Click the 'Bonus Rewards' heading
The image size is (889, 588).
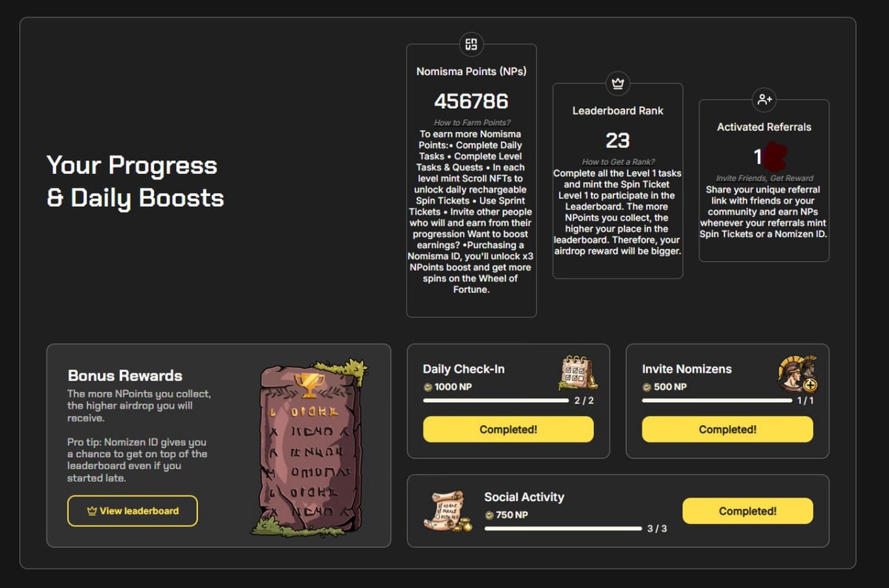tap(125, 375)
